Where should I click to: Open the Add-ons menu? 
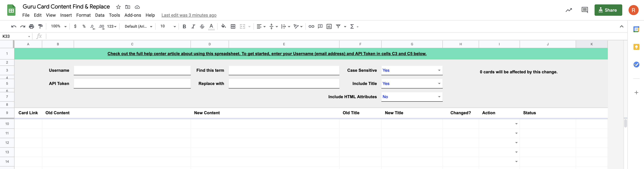[x=132, y=15]
